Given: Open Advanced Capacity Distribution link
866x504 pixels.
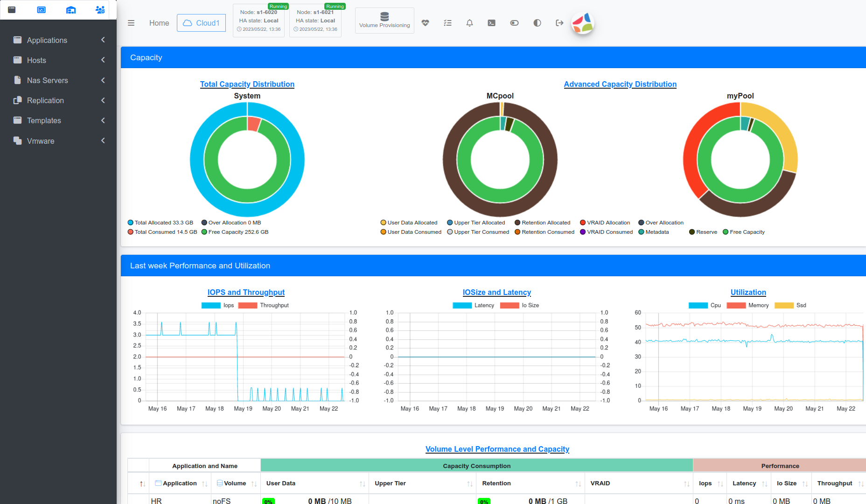Looking at the screenshot, I should pyautogui.click(x=620, y=84).
